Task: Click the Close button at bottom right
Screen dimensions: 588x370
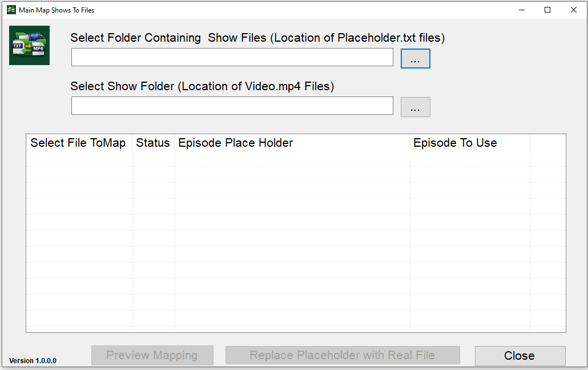Action: [x=519, y=355]
